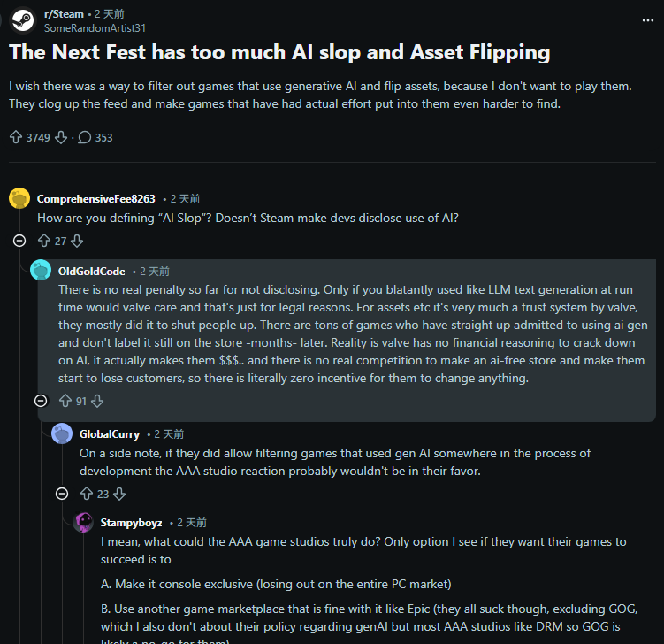
Task: Upvote ComprehensiveFee8263's comment
Action: point(44,241)
